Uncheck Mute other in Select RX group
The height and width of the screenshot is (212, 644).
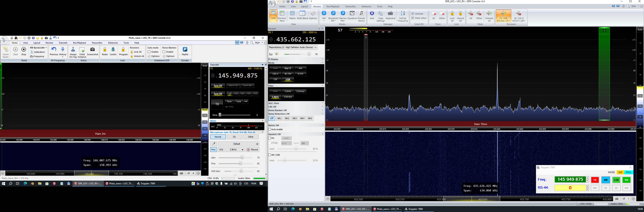413,18
